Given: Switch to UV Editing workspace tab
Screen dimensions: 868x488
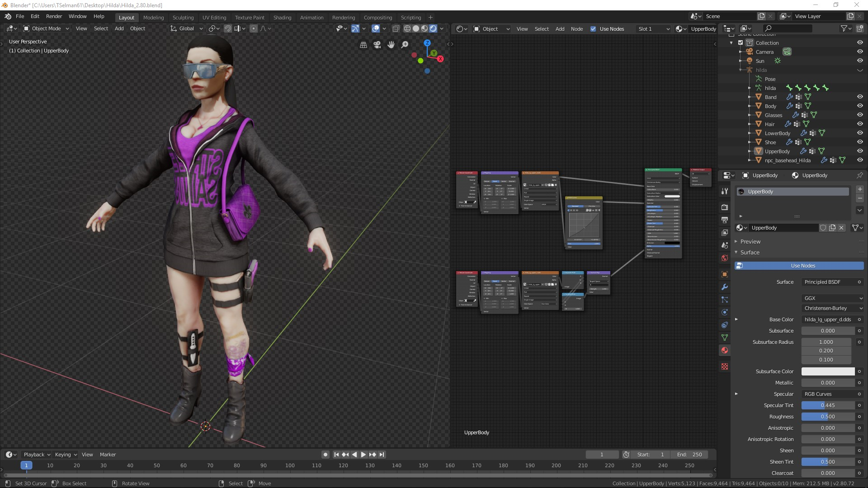Looking at the screenshot, I should click(x=214, y=18).
